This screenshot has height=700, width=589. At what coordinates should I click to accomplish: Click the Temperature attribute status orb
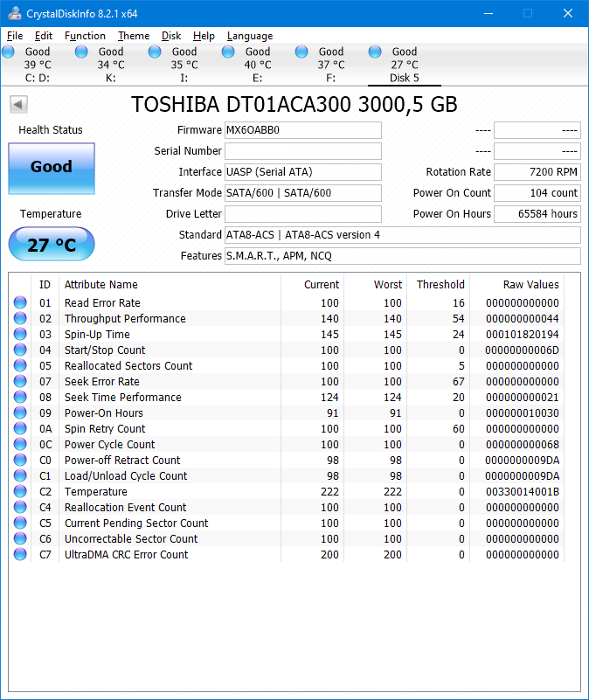point(20,492)
